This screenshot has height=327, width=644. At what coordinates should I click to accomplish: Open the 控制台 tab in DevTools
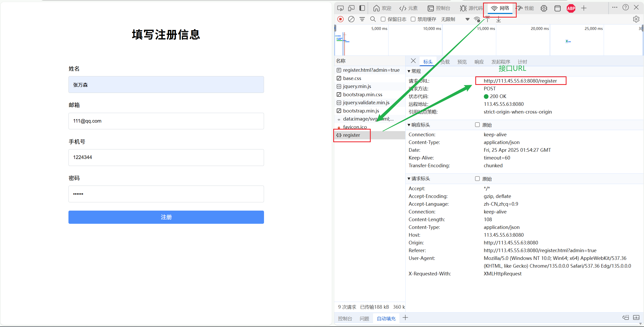(x=439, y=8)
